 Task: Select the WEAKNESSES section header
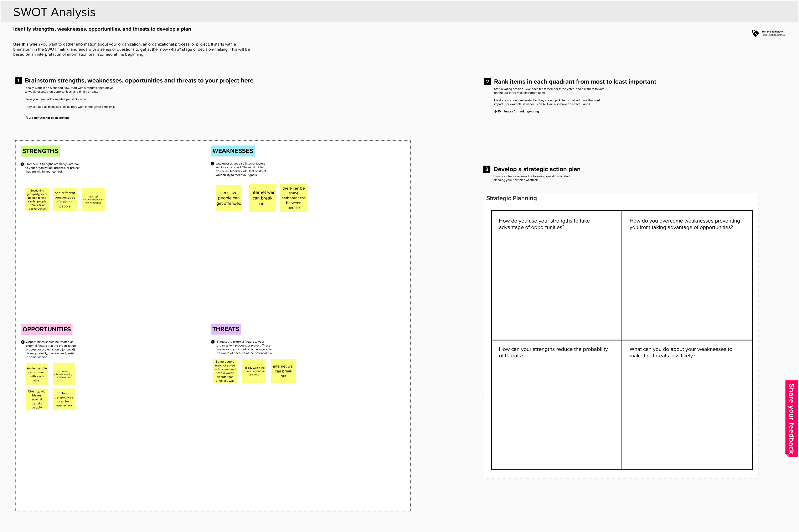pyautogui.click(x=233, y=151)
